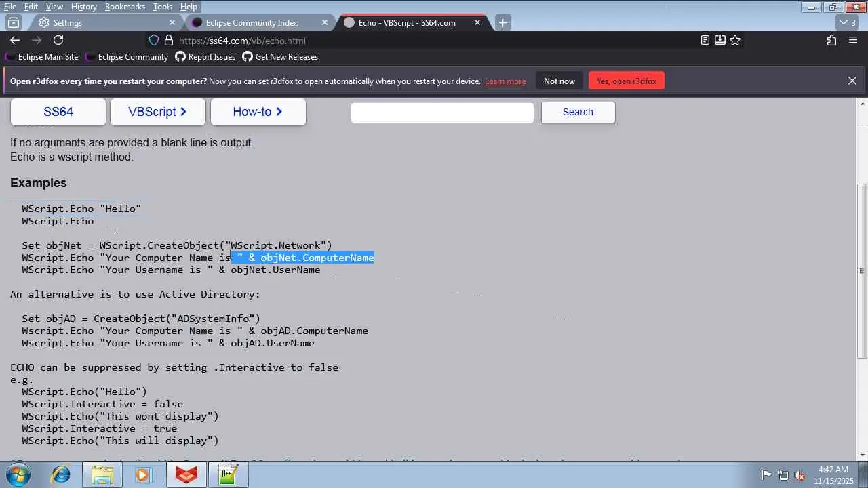868x488 pixels.
Task: Follow the Learn more link
Action: [505, 81]
